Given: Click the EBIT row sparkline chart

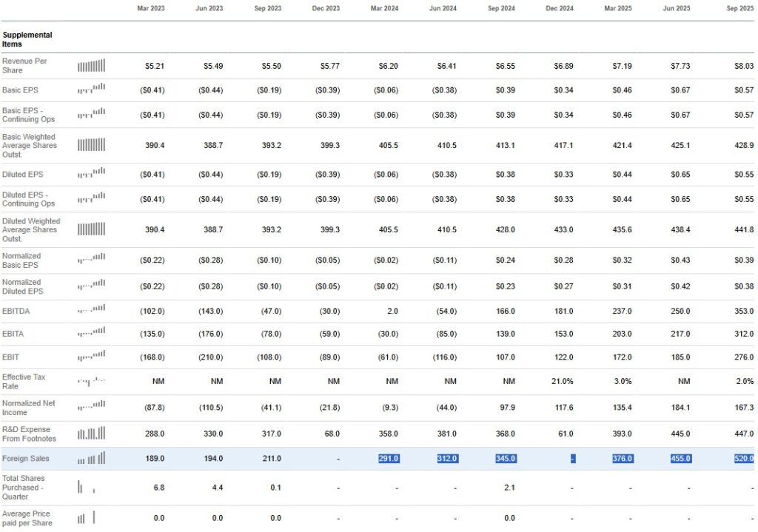Looking at the screenshot, I should 91,357.
